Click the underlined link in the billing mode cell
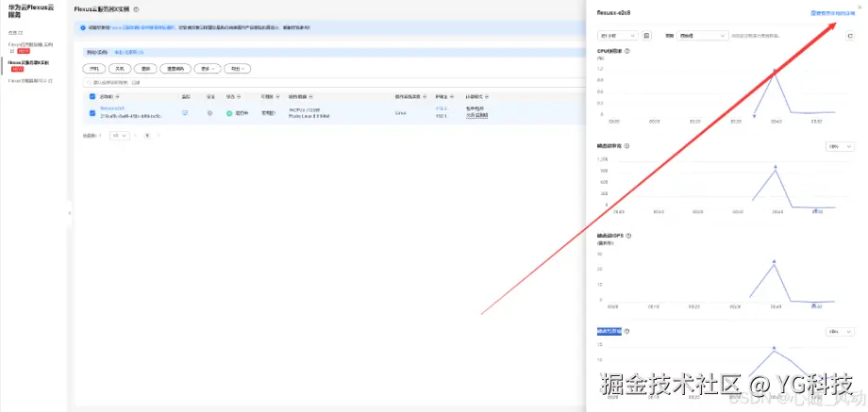The image size is (868, 412). coord(477,116)
